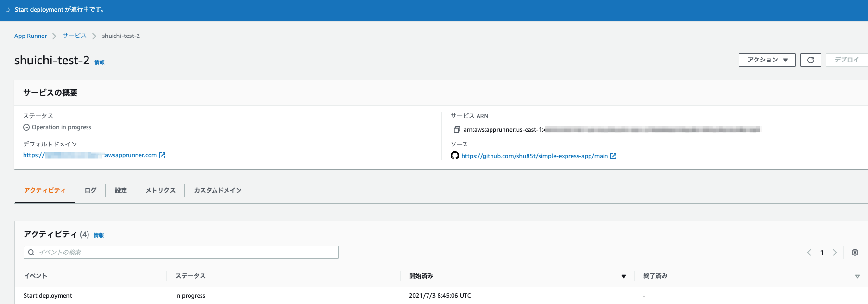868x304 pixels.
Task: Open activity table settings gear icon
Action: point(855,253)
